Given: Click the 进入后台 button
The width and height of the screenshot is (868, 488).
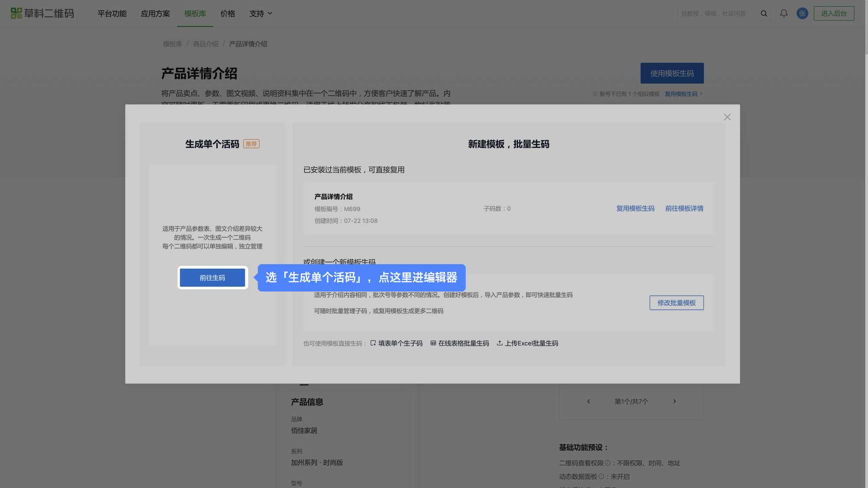Looking at the screenshot, I should 834,13.
